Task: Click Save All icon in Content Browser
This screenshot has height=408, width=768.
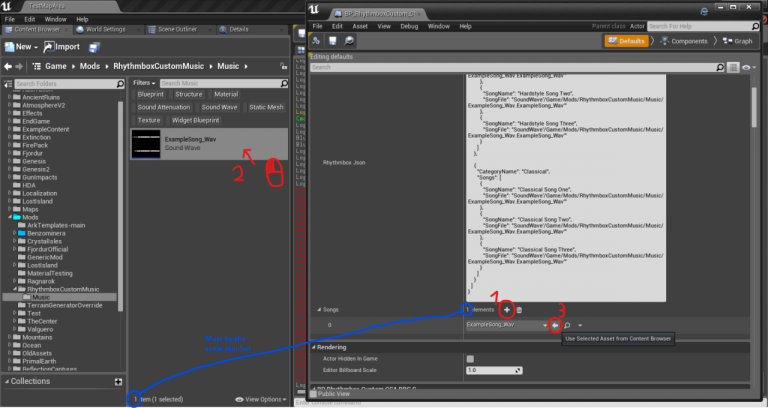Action: click(x=94, y=47)
